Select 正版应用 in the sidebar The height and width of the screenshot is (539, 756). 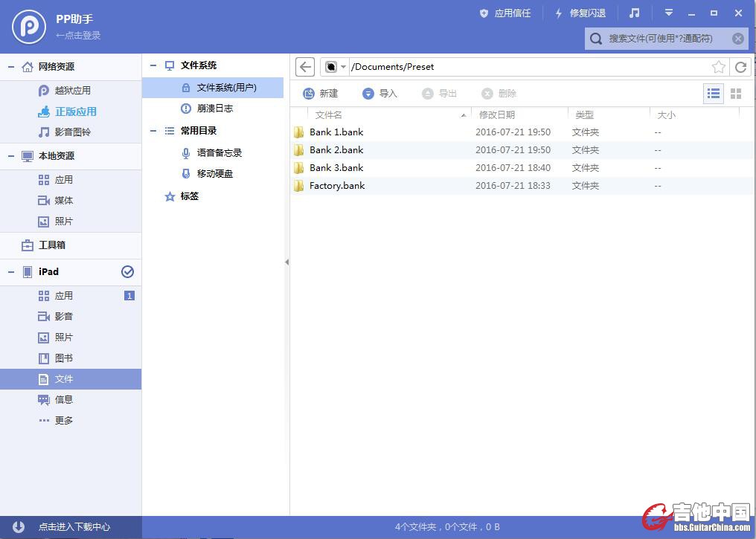point(75,112)
